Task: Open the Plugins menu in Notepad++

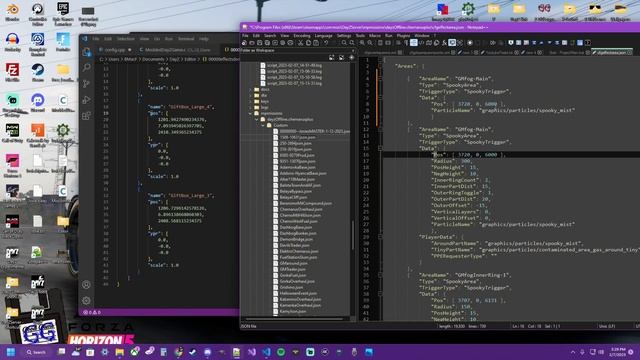Action: click(x=403, y=36)
